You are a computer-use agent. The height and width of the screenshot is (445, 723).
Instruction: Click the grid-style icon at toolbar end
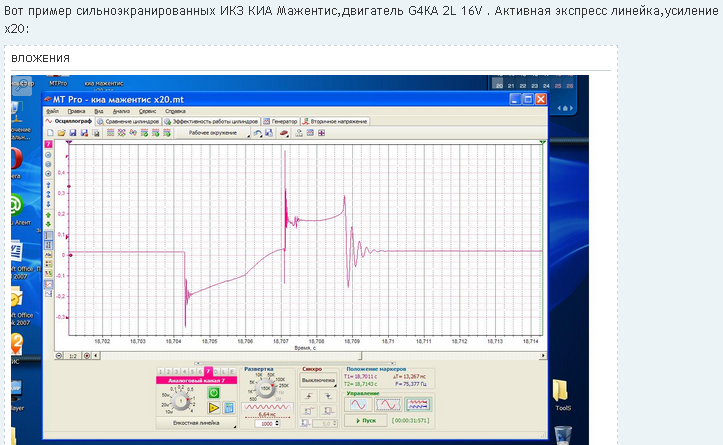(x=321, y=133)
